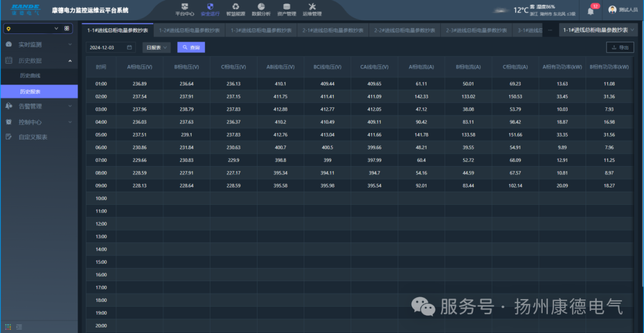The height and width of the screenshot is (333, 644).
Task: Open 运维管理 wrench tools icon
Action: coord(312,7)
